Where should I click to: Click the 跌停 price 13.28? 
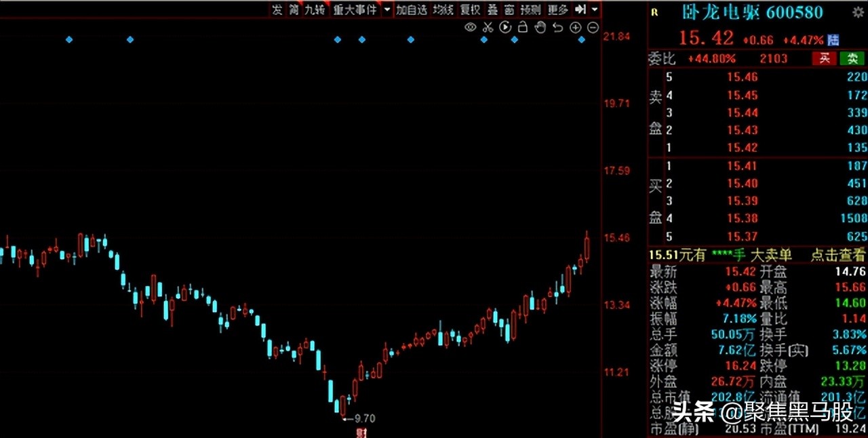click(850, 365)
